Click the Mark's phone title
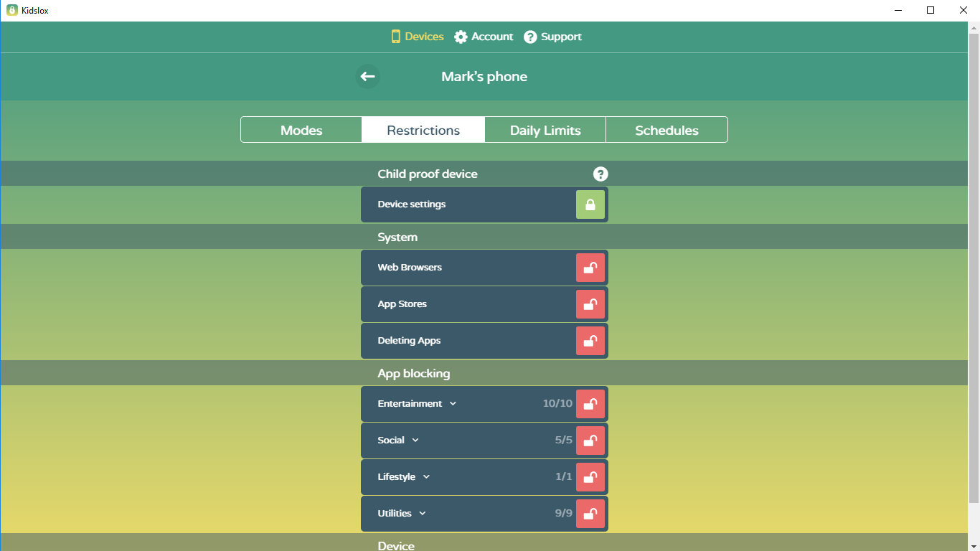Image resolution: width=980 pixels, height=551 pixels. point(484,77)
